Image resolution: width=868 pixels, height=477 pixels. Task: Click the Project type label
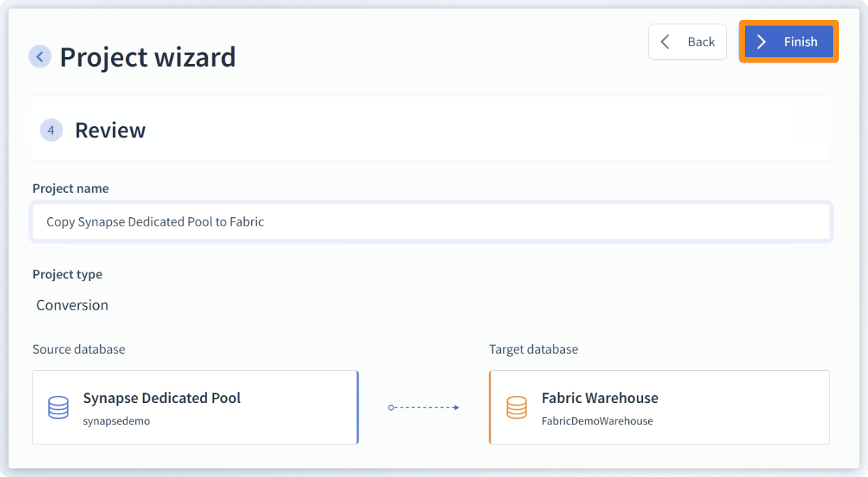pyautogui.click(x=67, y=274)
